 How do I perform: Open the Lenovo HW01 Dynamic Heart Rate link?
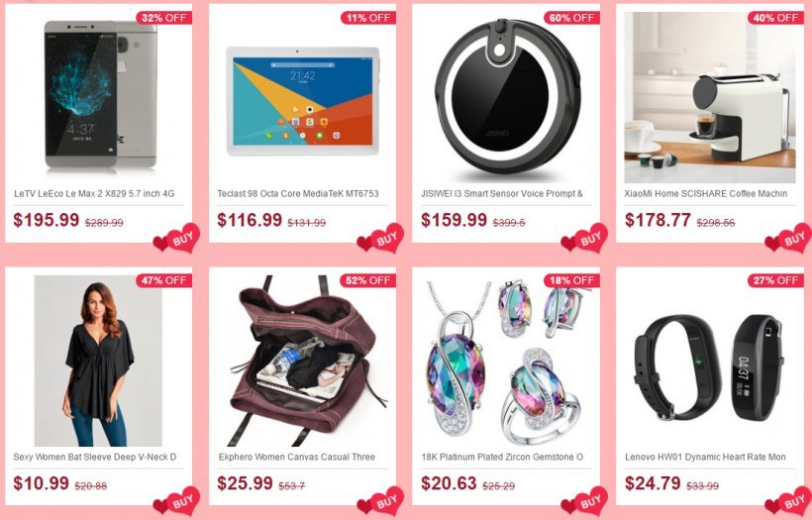(x=705, y=457)
